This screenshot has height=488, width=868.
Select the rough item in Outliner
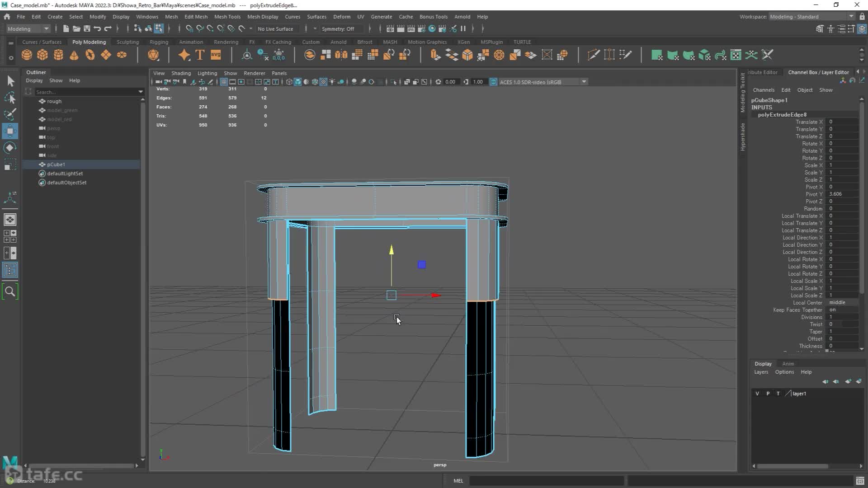click(x=54, y=101)
